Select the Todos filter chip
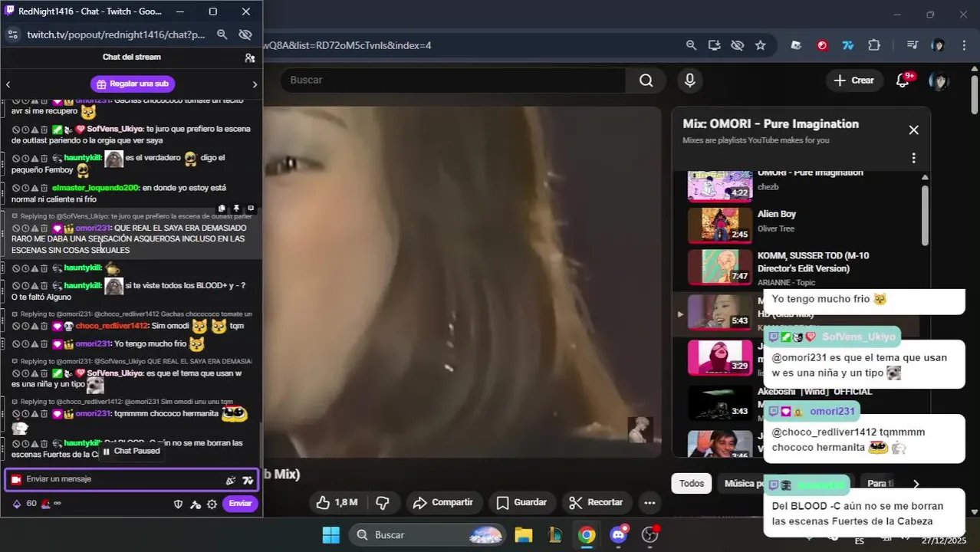Screen dimensions: 980x552 [692, 484]
